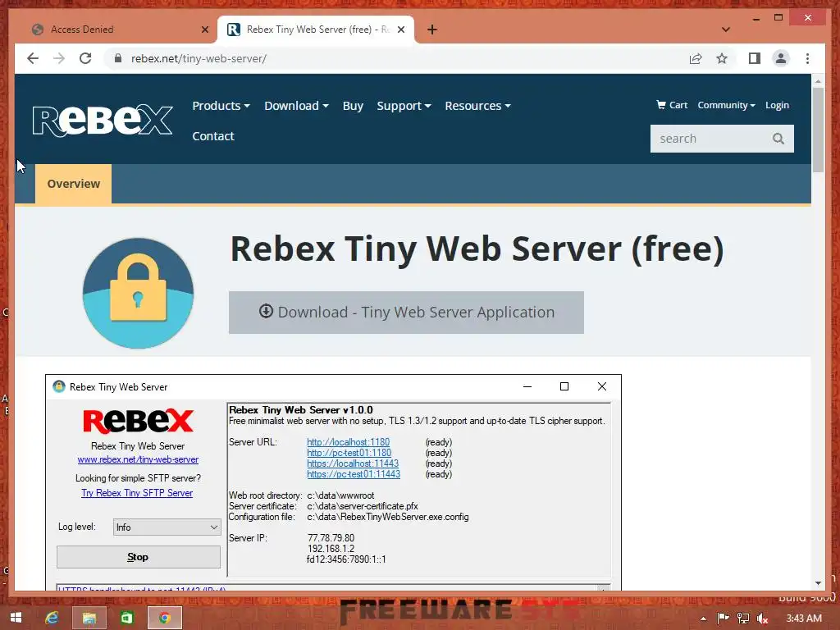Click Try Rebex Tiny SFTP Server link

pyautogui.click(x=137, y=493)
